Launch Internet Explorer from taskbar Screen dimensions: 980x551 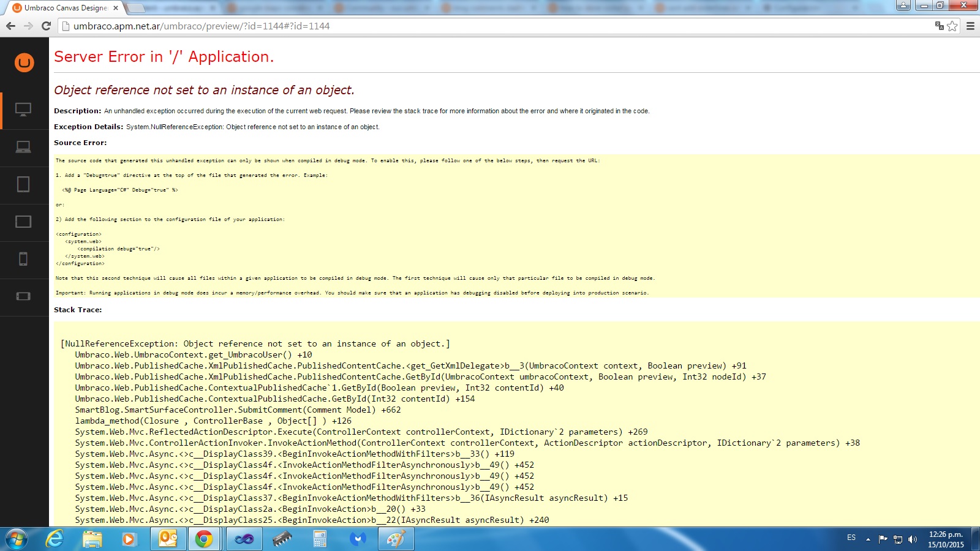point(55,539)
